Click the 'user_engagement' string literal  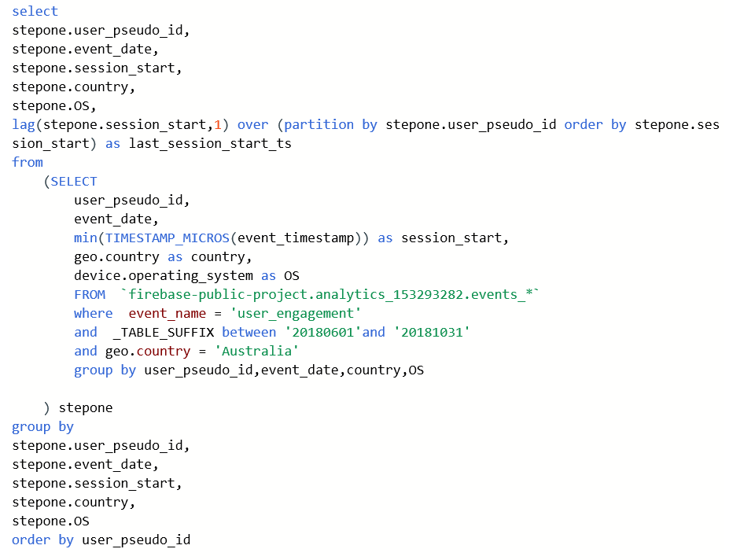coord(300,313)
